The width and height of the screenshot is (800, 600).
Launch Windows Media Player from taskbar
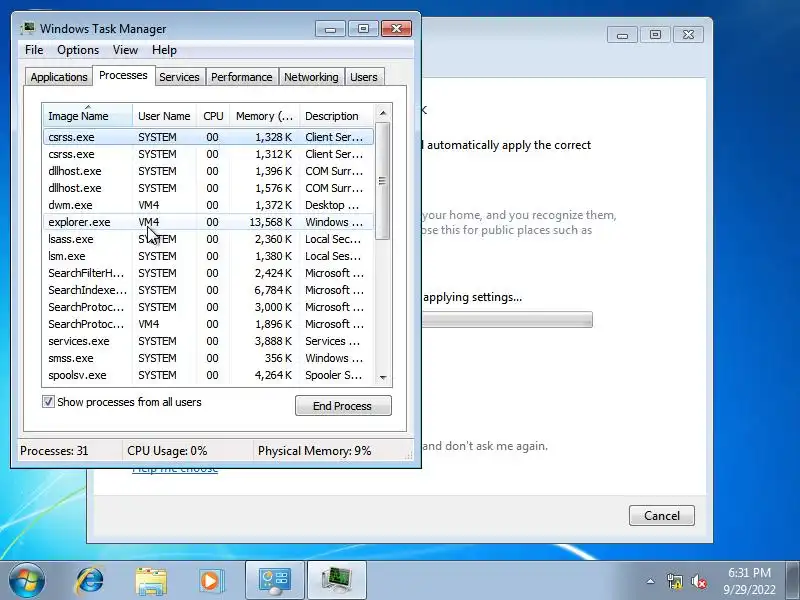[211, 581]
